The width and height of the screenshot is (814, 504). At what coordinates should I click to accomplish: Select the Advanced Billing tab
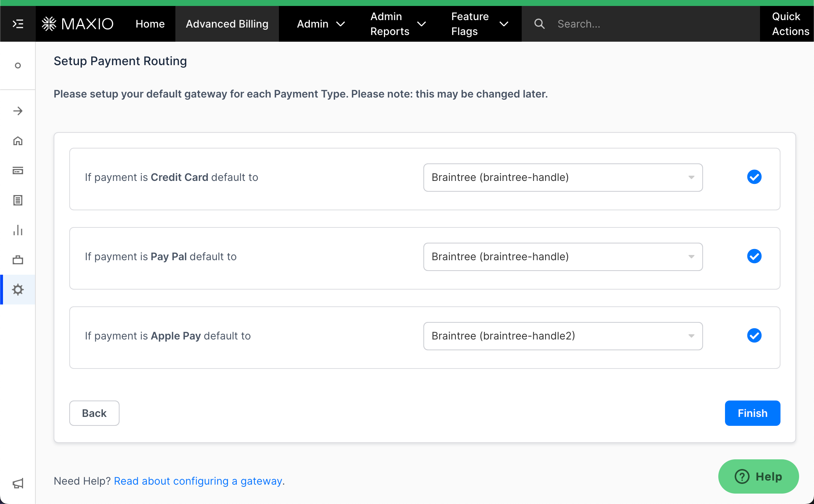click(x=227, y=24)
